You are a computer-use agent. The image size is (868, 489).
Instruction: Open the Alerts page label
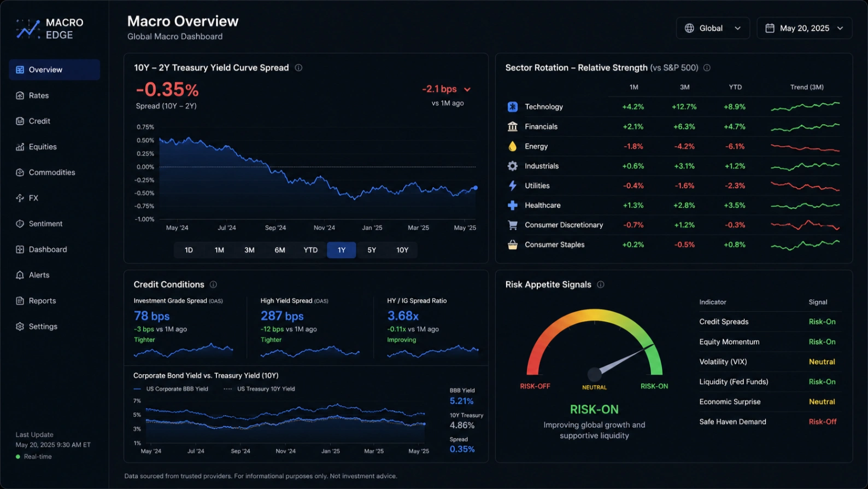click(39, 275)
